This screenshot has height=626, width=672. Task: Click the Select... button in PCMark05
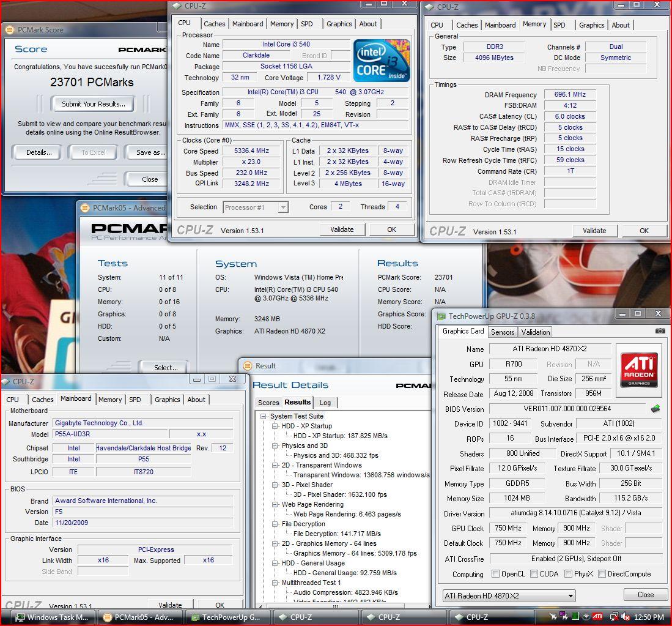coord(165,367)
